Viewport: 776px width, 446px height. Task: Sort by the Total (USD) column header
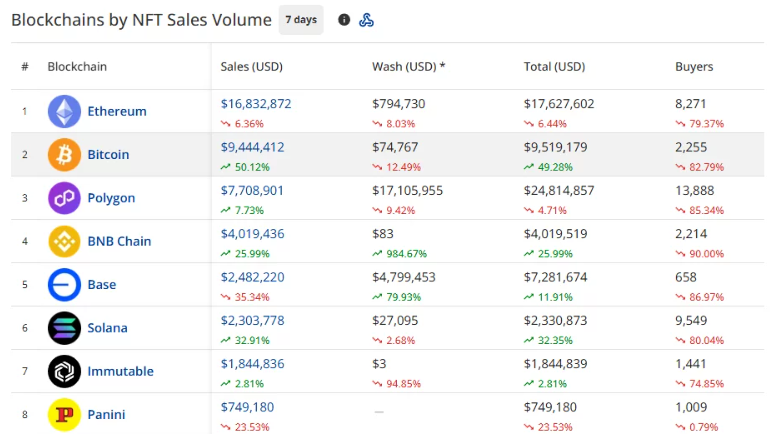coord(554,66)
